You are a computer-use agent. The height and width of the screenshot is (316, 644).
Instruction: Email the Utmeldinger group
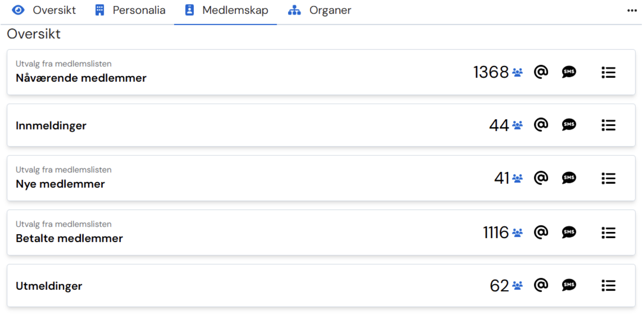click(x=541, y=285)
